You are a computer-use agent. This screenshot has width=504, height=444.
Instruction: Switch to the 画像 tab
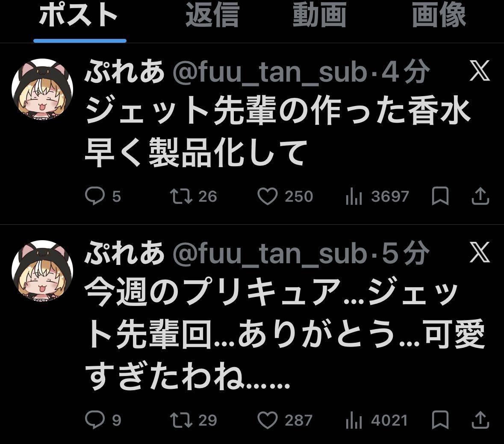(x=439, y=15)
